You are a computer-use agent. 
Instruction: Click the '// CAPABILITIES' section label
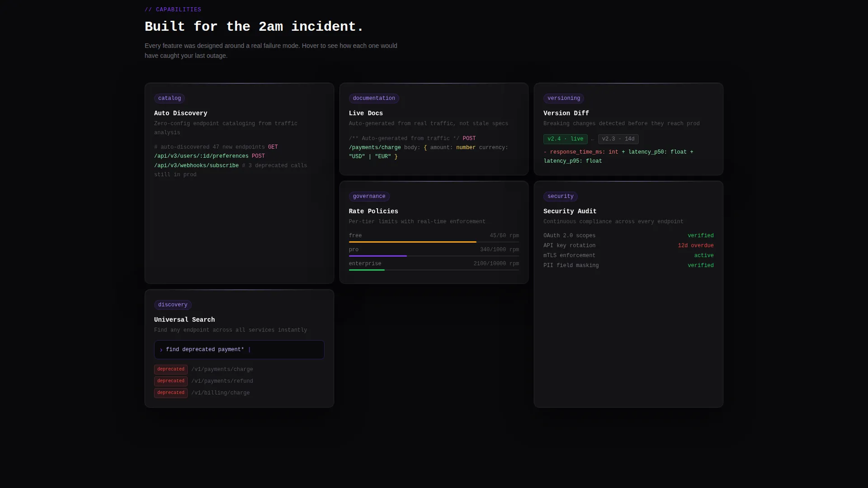(173, 9)
